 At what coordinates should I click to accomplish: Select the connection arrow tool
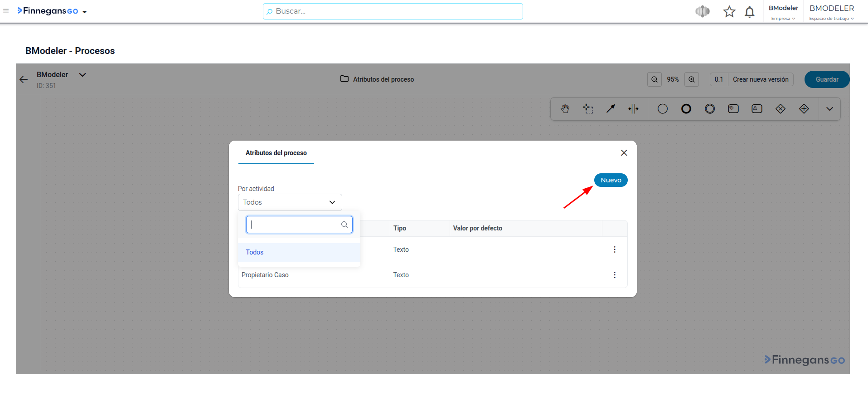[611, 109]
